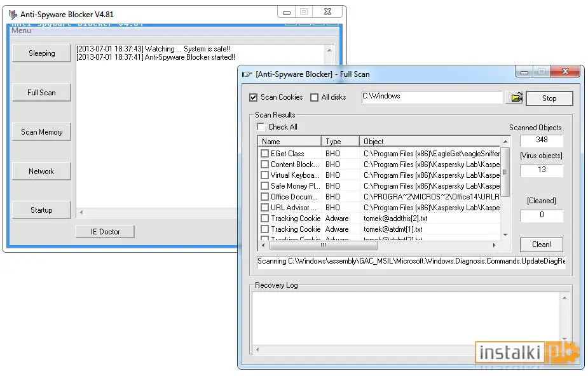This screenshot has width=588, height=376.
Task: Open the Menu item in main window
Action: pyautogui.click(x=21, y=30)
